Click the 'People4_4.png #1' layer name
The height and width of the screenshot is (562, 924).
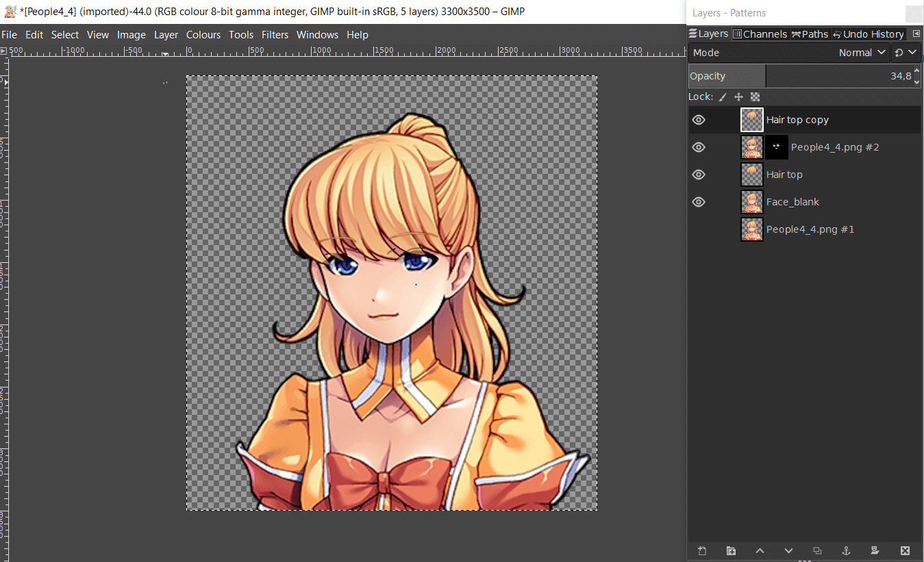[810, 229]
